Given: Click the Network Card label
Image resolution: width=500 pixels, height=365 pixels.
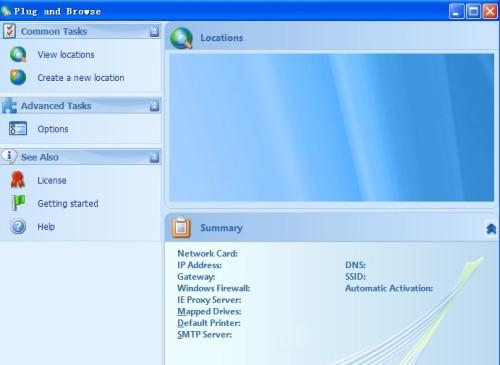Looking at the screenshot, I should [207, 253].
